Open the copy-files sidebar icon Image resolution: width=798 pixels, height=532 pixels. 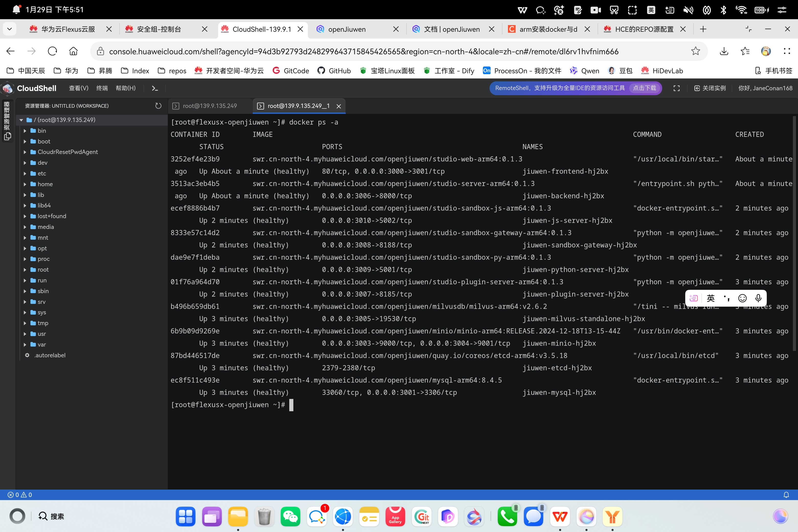point(7,136)
